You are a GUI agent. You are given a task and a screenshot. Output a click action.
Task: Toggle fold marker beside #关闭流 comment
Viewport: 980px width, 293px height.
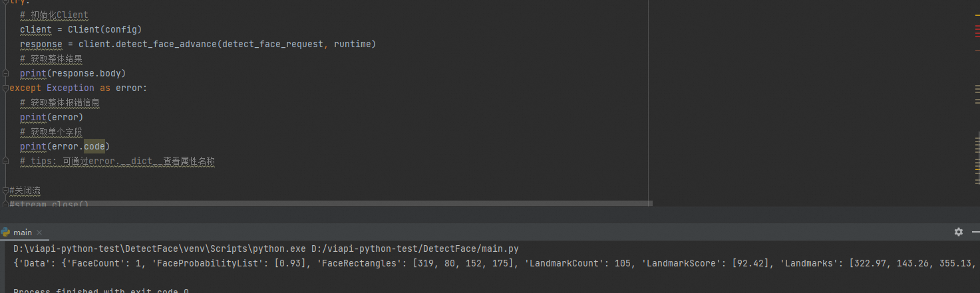coord(5,191)
